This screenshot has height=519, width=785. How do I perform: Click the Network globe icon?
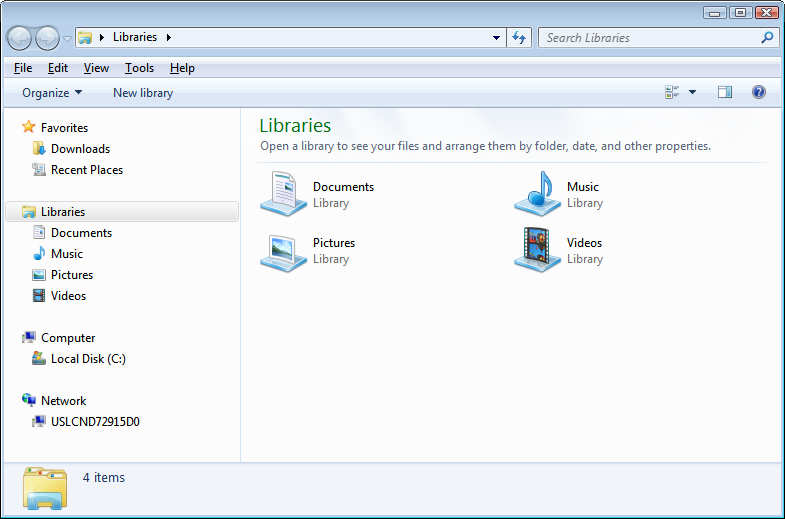[x=29, y=400]
